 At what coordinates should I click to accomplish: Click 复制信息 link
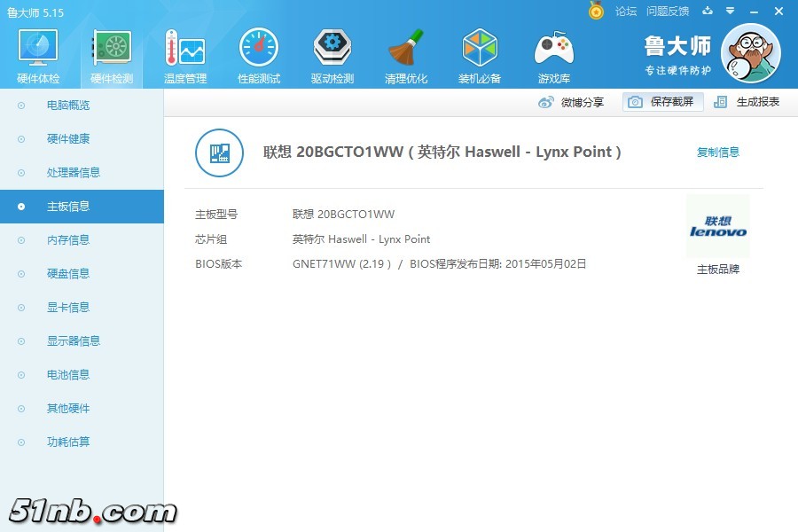pos(717,153)
